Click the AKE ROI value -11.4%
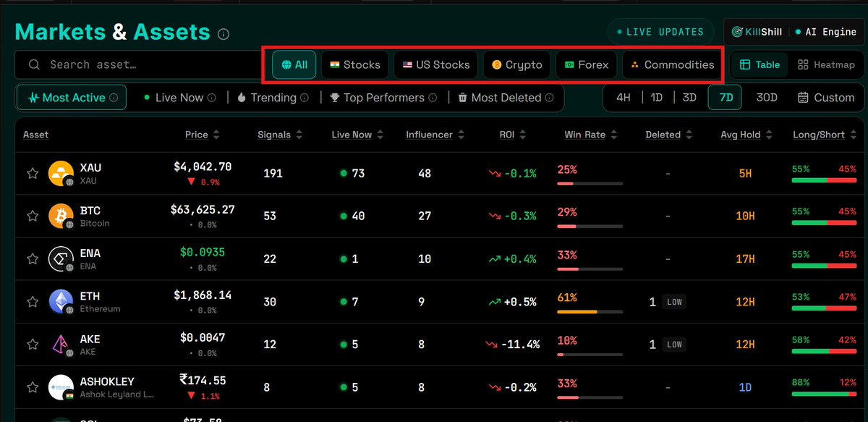 point(520,345)
